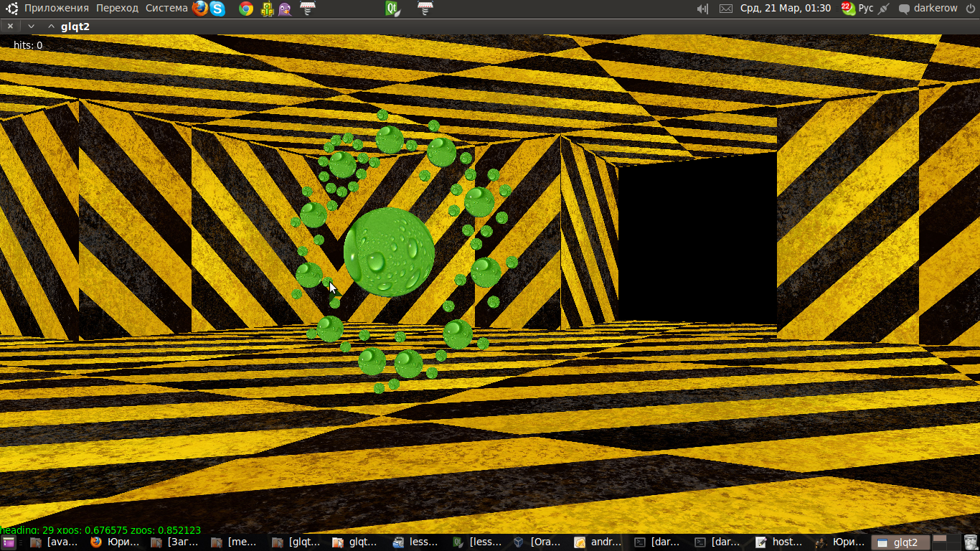Maximize glqt2 using the up chevron
Viewport: 980px width, 551px height.
pos(51,26)
